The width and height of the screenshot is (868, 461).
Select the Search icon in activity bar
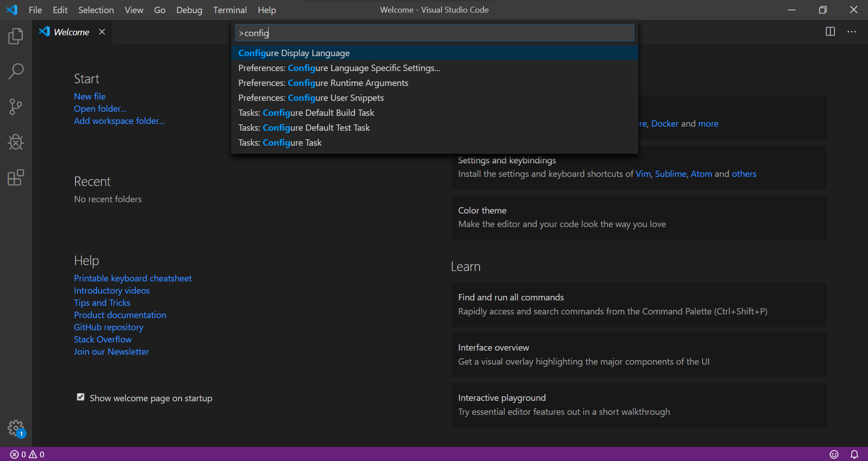(16, 71)
